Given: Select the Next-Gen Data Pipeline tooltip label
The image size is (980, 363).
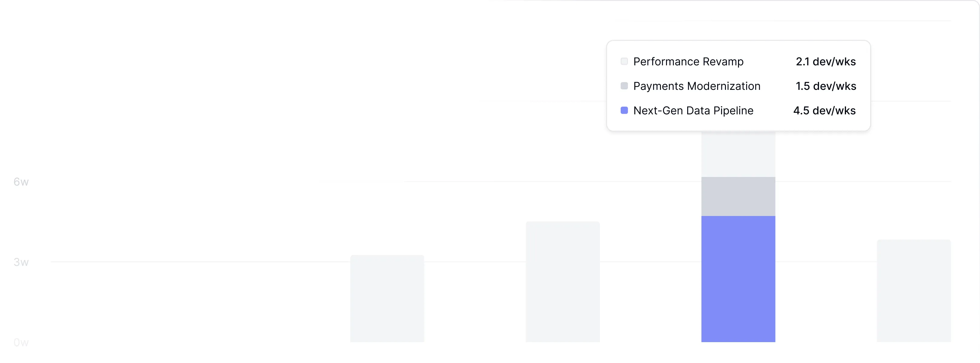Looking at the screenshot, I should pos(693,111).
